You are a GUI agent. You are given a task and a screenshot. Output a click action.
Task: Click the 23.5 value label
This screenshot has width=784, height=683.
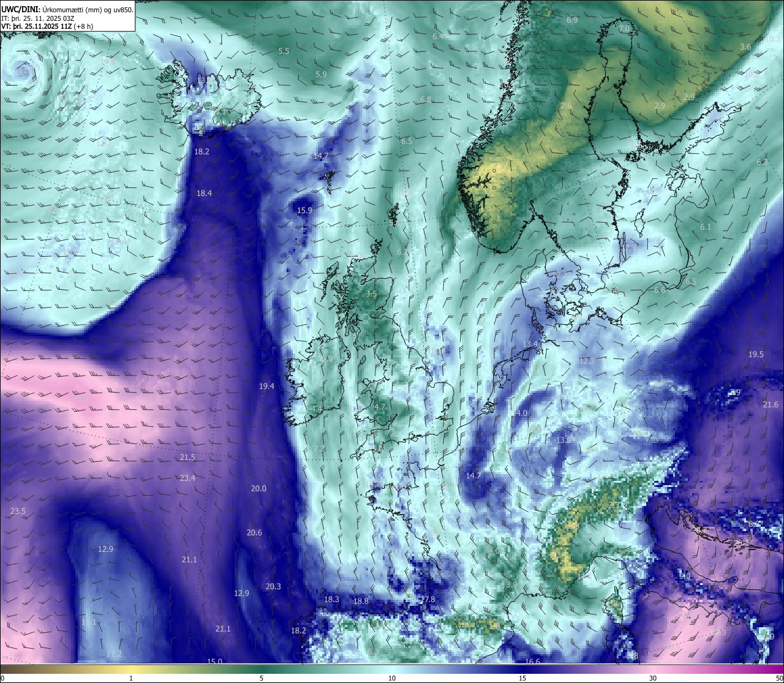[x=18, y=511]
